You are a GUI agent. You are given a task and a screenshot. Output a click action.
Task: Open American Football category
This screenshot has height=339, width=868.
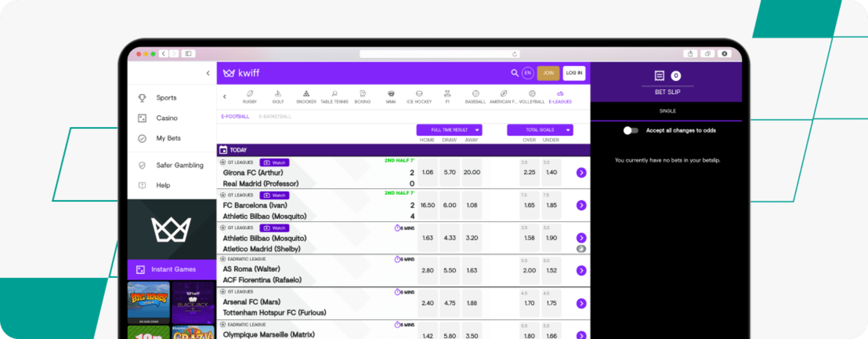(503, 97)
